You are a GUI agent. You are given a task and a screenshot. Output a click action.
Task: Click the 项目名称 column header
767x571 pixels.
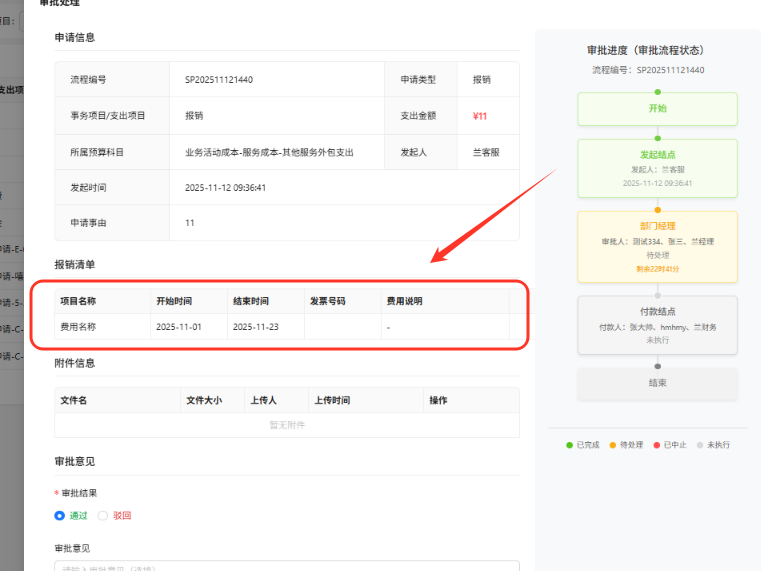[78, 301]
